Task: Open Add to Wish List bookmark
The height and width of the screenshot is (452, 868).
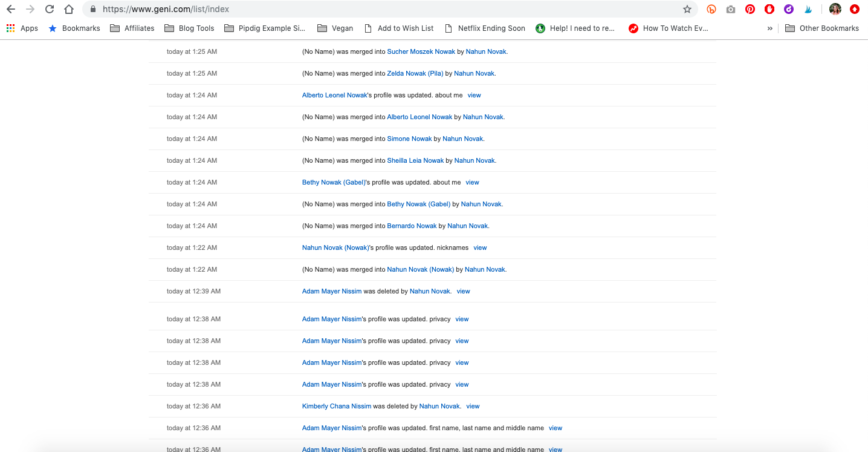Action: pos(399,28)
